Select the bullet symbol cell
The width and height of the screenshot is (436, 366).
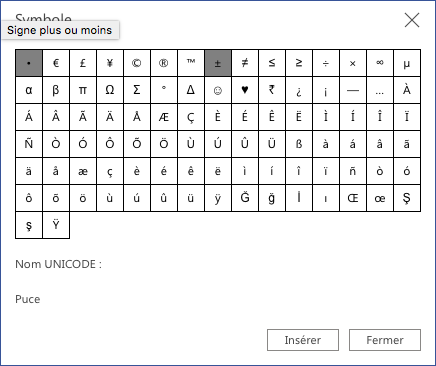pos(29,63)
